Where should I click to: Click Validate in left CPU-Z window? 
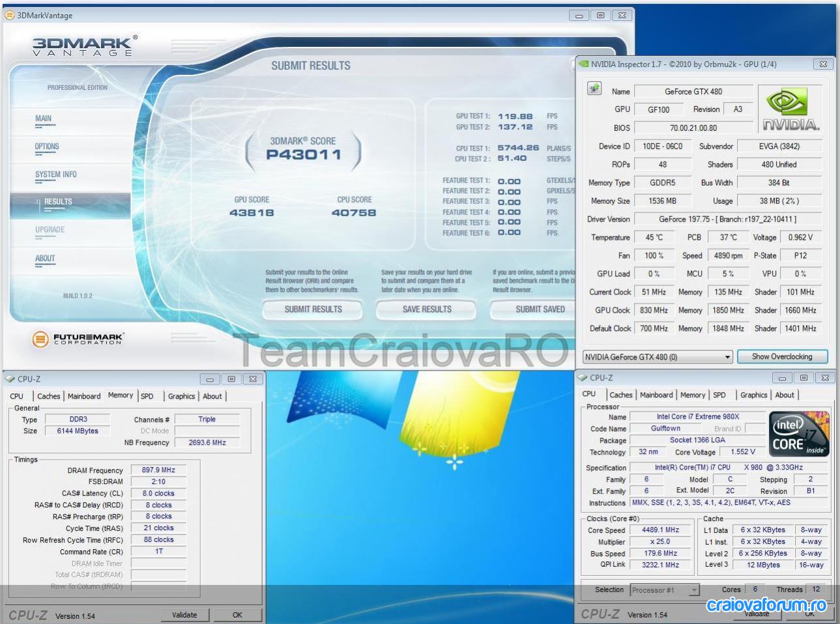(x=184, y=615)
